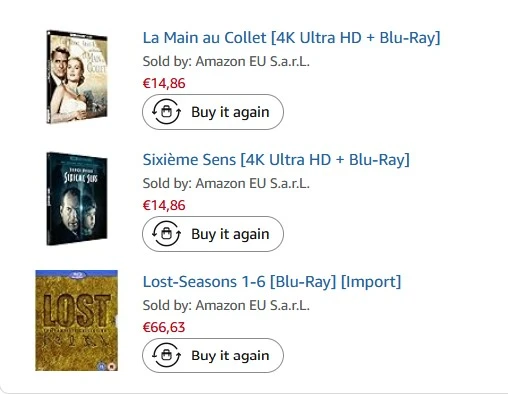Buy Sixième Sens again
The image size is (508, 394).
(x=213, y=234)
